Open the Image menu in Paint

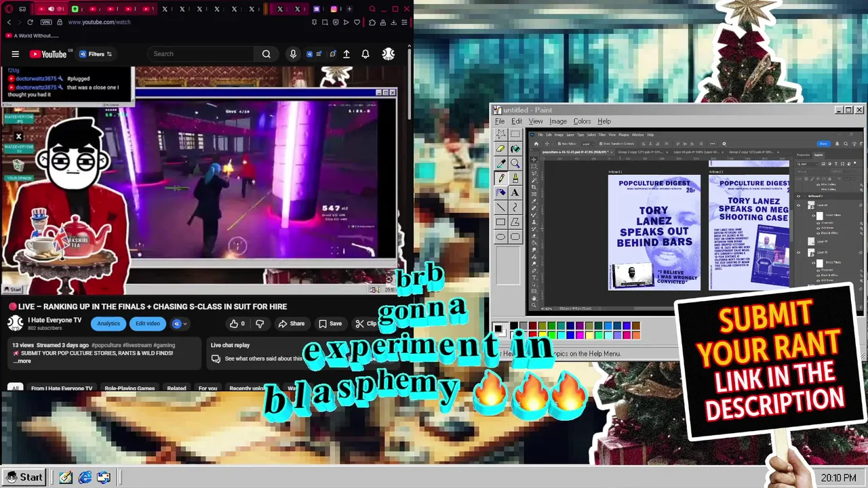tap(558, 121)
